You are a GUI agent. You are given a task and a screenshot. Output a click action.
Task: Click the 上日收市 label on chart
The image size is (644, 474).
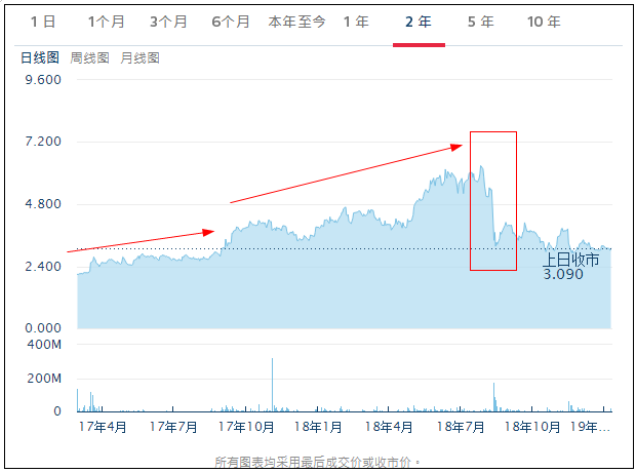coord(571,259)
